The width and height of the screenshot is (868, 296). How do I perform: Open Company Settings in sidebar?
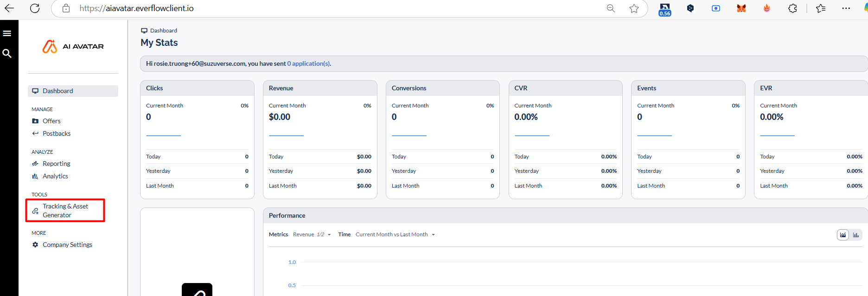[67, 245]
